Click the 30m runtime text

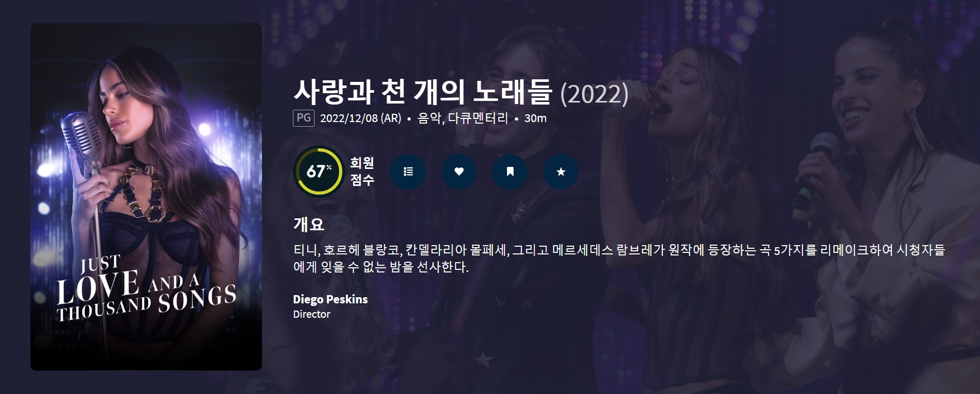tap(535, 118)
